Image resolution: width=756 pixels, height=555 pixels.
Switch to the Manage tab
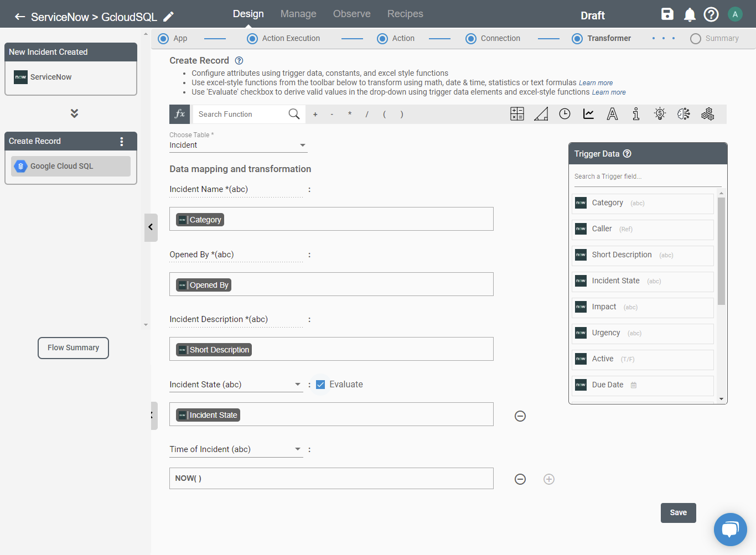pos(298,14)
